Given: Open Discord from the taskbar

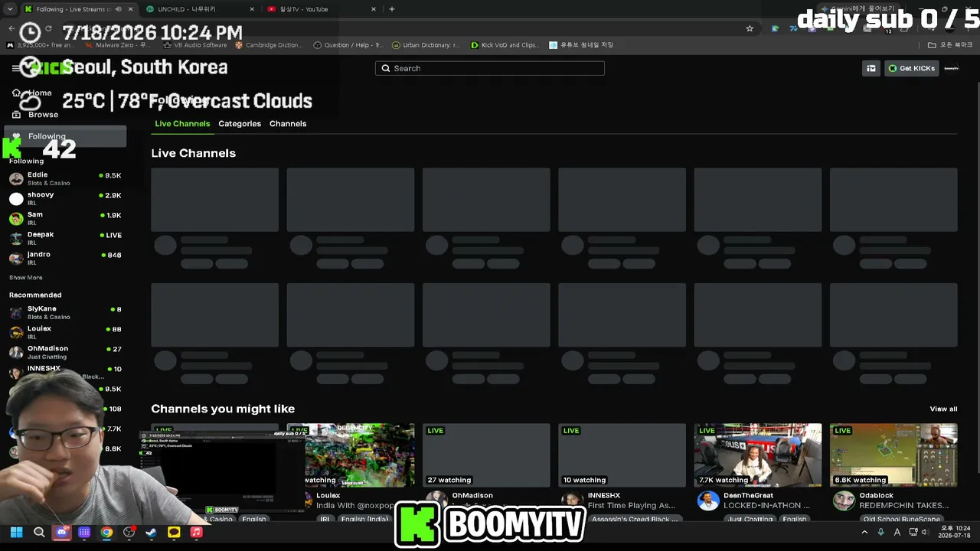Looking at the screenshot, I should pos(61,532).
